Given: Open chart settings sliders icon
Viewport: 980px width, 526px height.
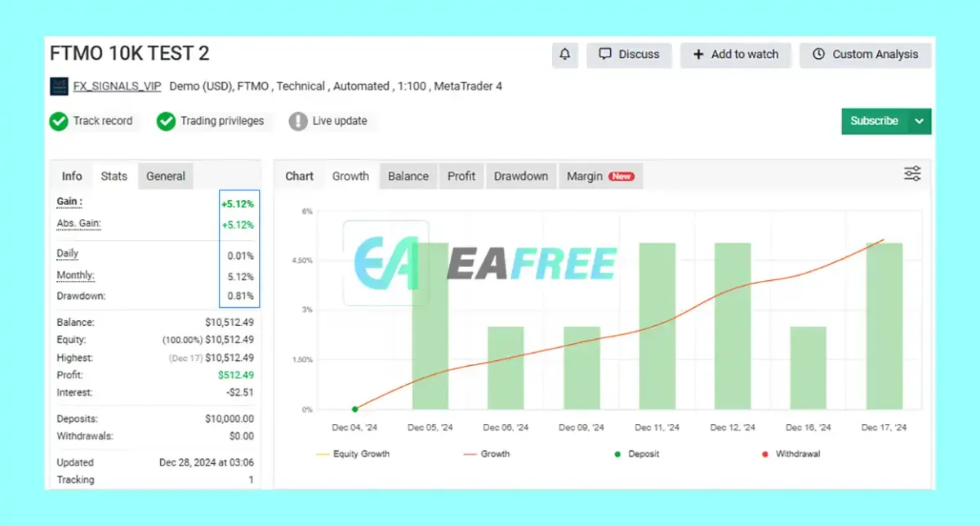Looking at the screenshot, I should tap(912, 173).
